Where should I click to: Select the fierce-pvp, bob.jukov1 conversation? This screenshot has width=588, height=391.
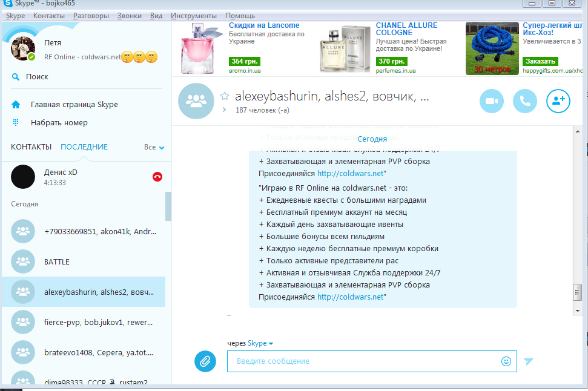[84, 322]
